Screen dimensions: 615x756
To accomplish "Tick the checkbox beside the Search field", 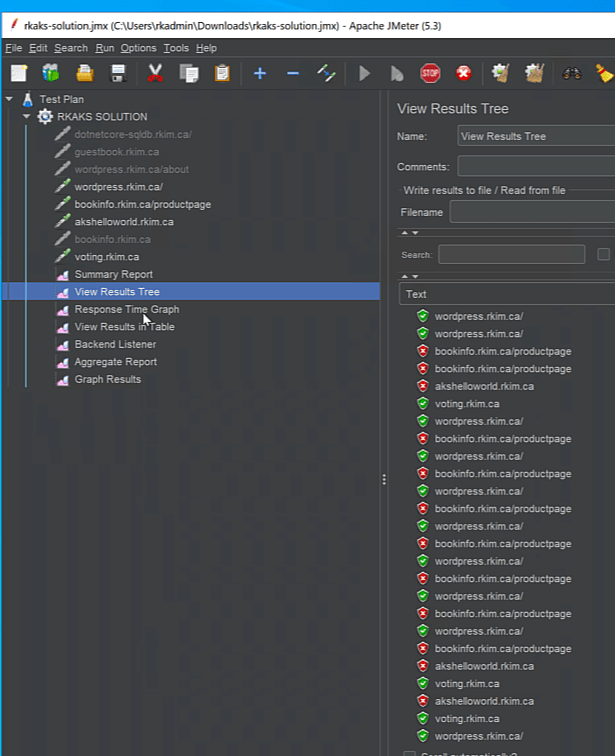I will coord(603,254).
